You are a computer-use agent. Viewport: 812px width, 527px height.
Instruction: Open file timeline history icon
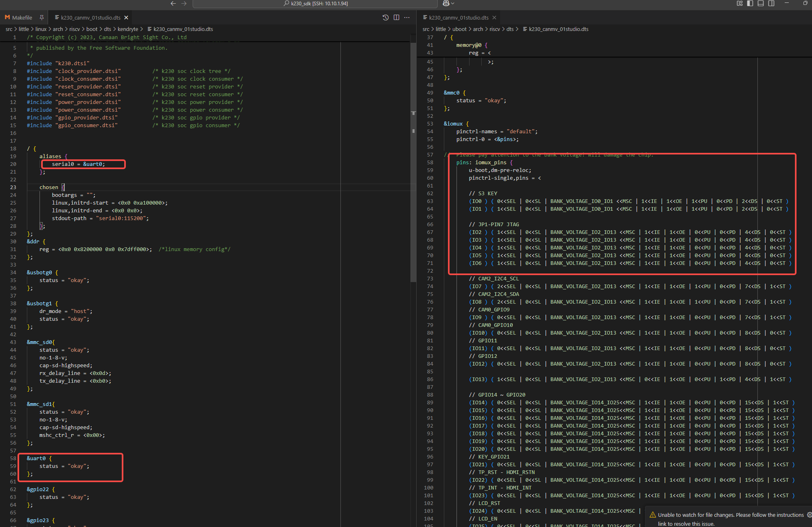[386, 18]
